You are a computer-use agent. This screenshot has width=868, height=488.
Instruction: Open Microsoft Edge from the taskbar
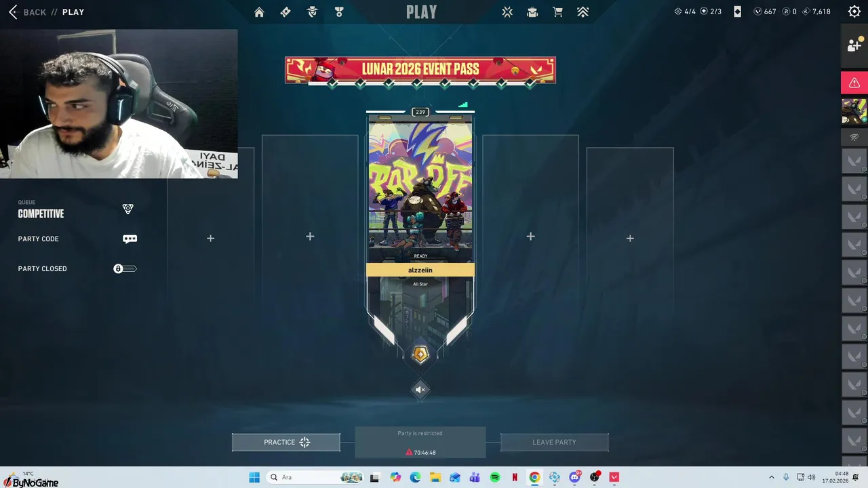[x=415, y=477]
